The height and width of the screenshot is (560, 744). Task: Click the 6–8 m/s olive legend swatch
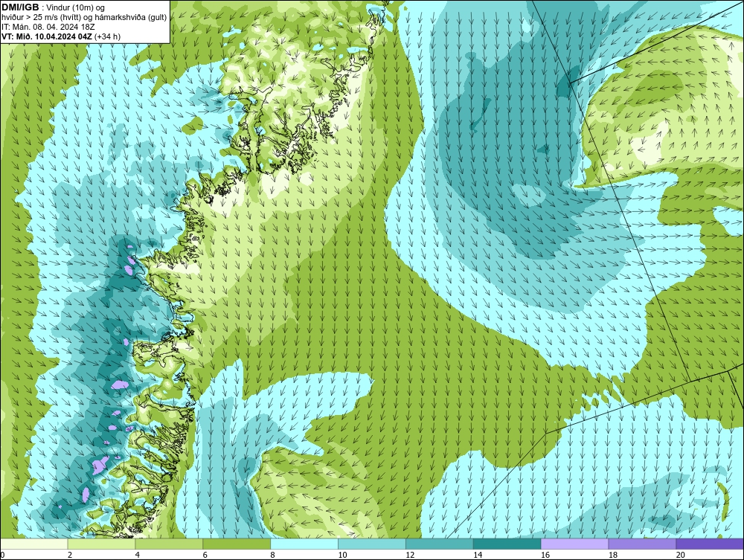tap(237, 544)
